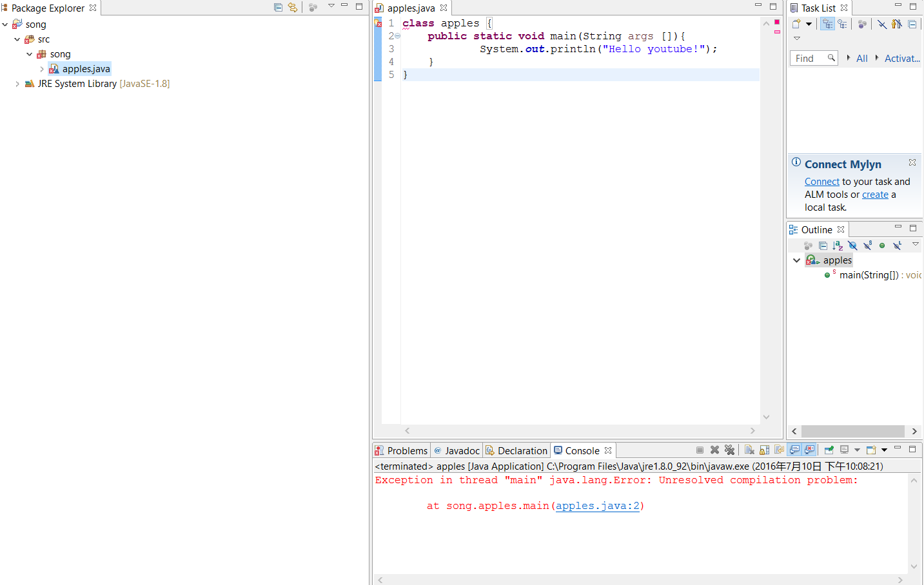924x585 pixels.
Task: Open the Outline view menu dropdown
Action: 916,245
